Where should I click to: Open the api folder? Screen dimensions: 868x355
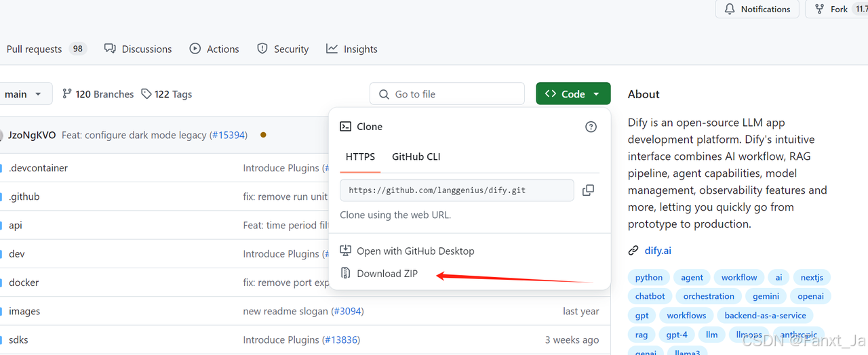16,225
